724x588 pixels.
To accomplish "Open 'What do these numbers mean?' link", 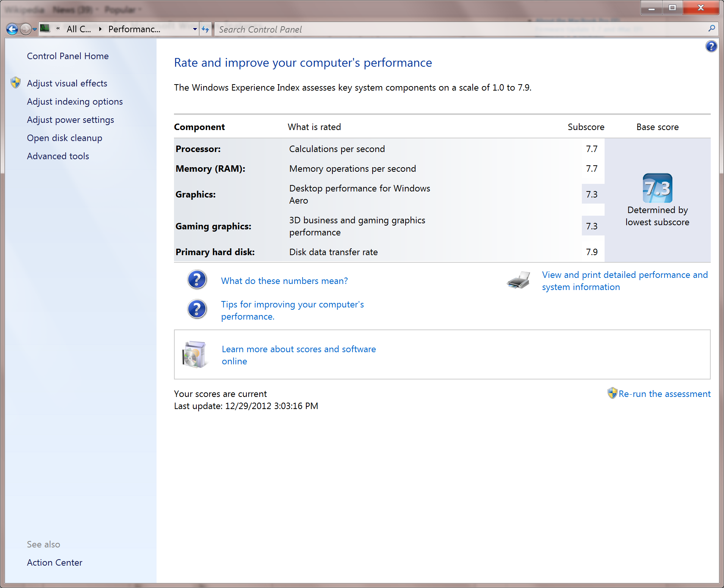I will (285, 281).
